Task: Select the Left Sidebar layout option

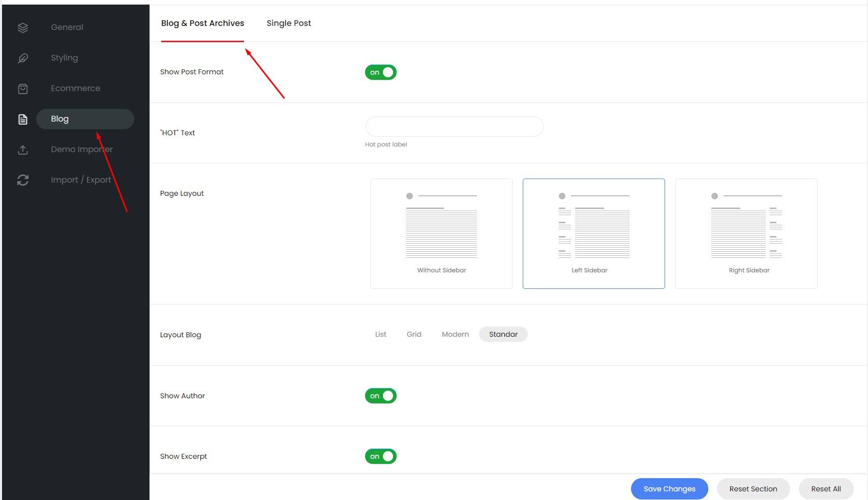Action: (593, 233)
